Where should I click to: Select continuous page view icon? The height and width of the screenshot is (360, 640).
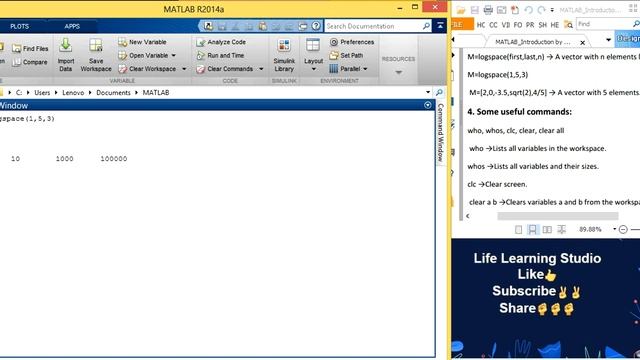[x=532, y=230]
